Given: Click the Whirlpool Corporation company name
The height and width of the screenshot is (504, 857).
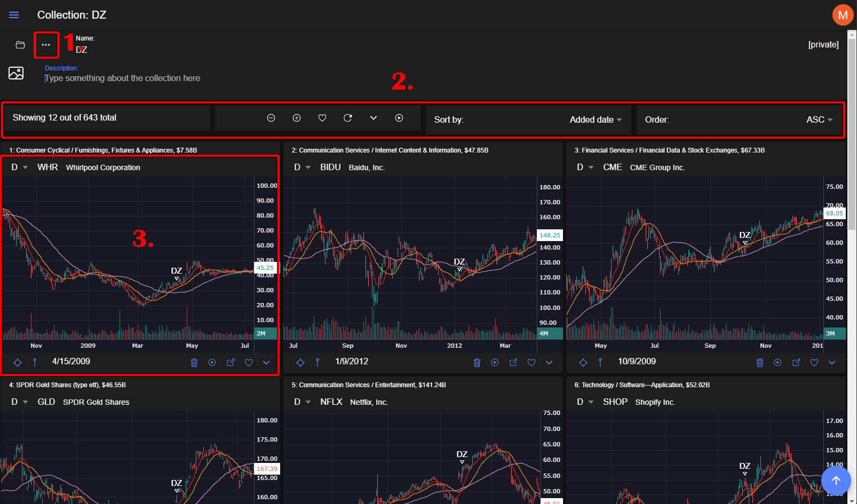Looking at the screenshot, I should (x=103, y=167).
